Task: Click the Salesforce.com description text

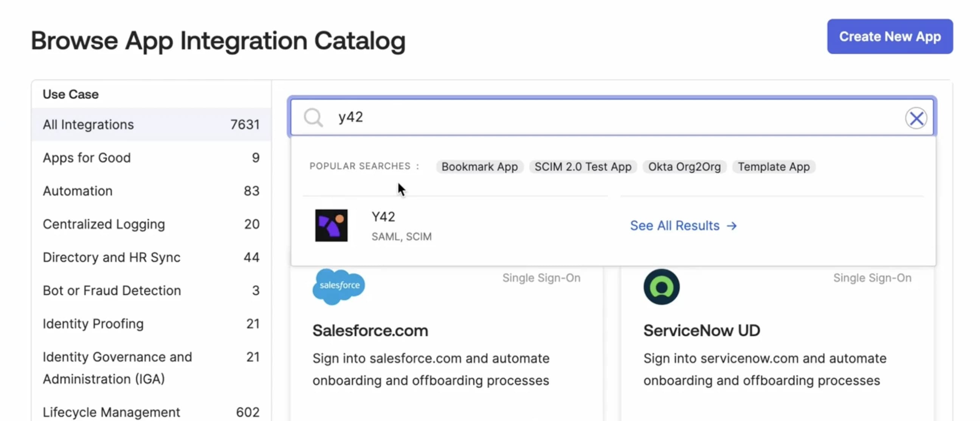Action: coord(431,369)
